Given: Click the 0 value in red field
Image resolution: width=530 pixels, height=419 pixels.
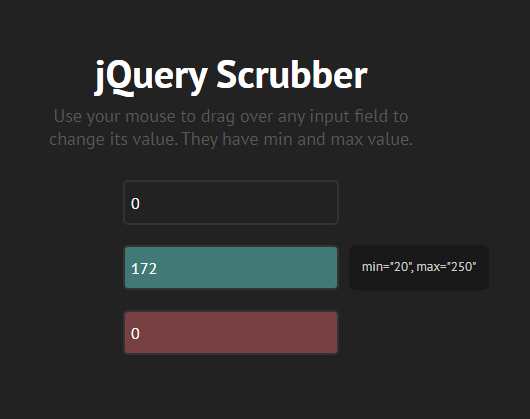Looking at the screenshot, I should click(x=135, y=334).
